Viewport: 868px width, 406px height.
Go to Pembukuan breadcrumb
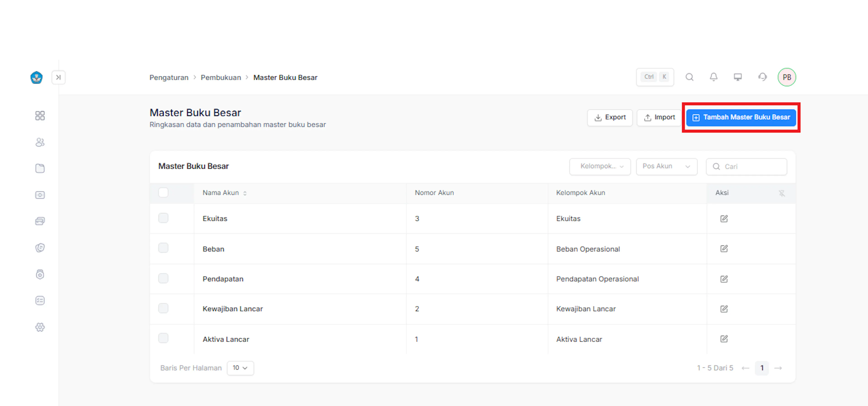[221, 78]
